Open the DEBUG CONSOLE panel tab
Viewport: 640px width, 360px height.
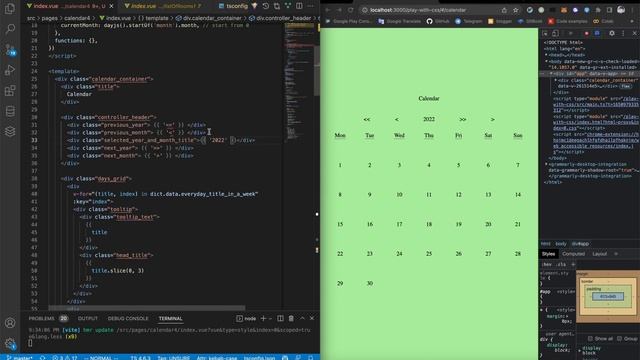point(128,318)
